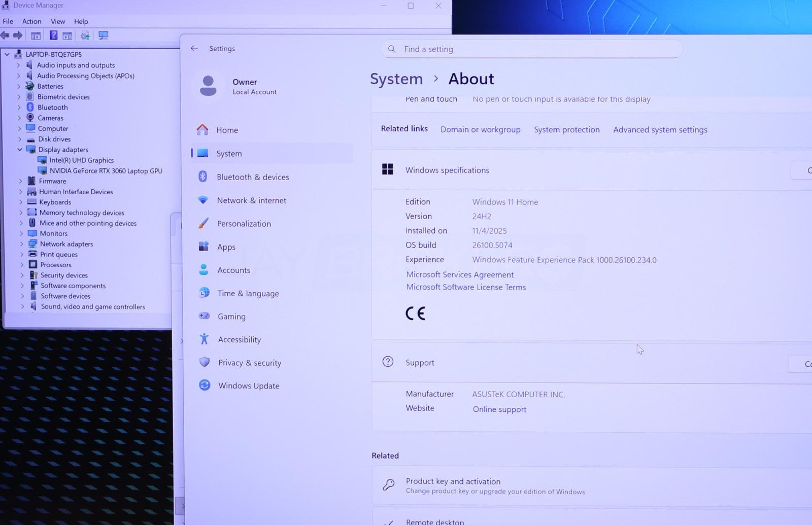Open the View menu in Device Manager
The width and height of the screenshot is (812, 525).
click(x=57, y=21)
